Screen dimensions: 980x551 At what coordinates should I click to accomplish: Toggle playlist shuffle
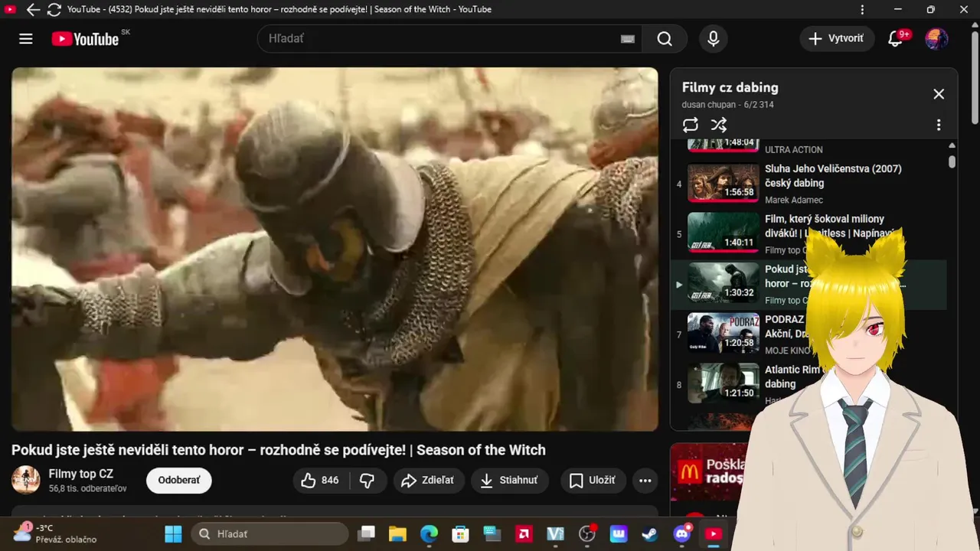[719, 125]
